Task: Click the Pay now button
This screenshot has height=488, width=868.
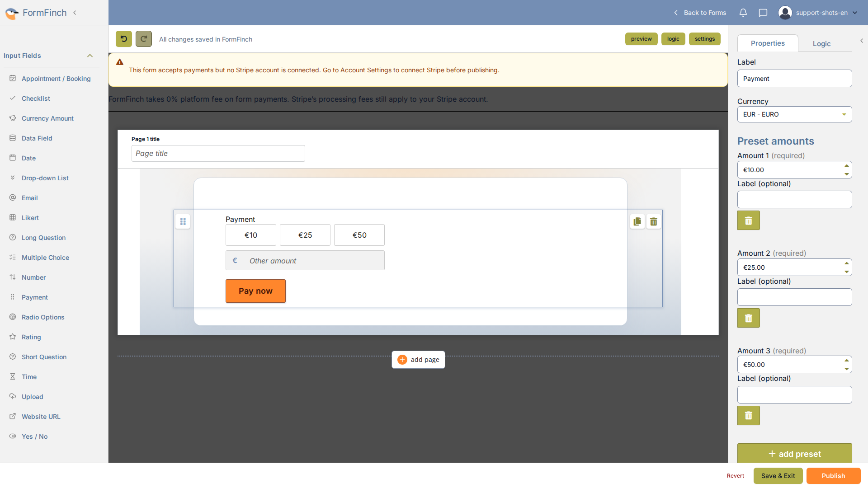Action: pyautogui.click(x=255, y=291)
